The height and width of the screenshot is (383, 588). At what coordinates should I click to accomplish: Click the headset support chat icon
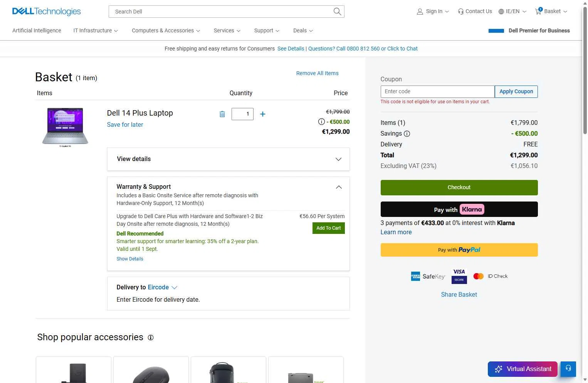(x=568, y=369)
